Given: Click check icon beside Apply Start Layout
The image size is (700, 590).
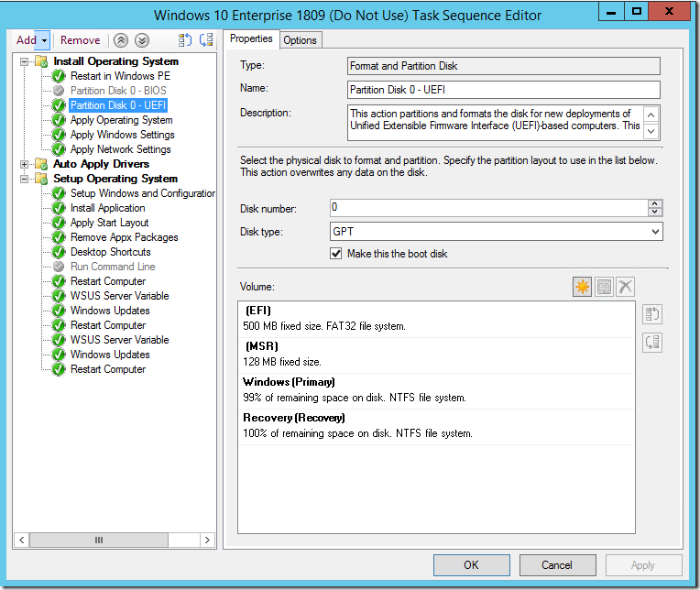Looking at the screenshot, I should [59, 223].
